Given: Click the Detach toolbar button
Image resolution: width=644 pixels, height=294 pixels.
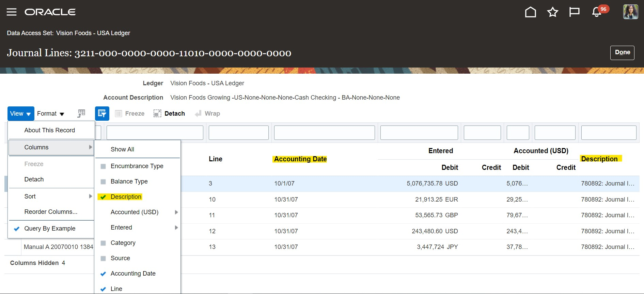Looking at the screenshot, I should coord(169,114).
